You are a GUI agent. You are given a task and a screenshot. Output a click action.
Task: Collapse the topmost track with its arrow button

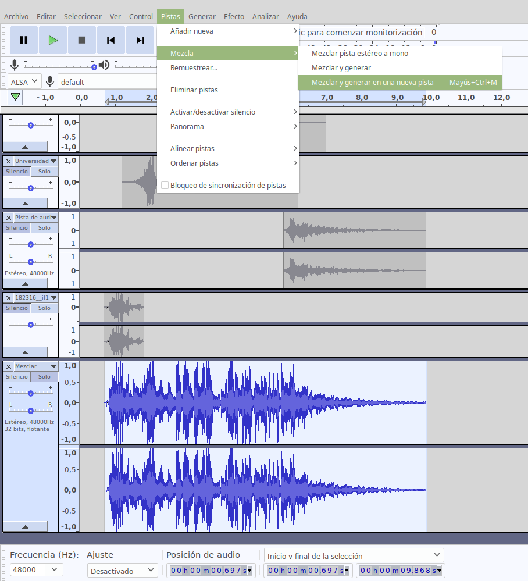(25, 147)
